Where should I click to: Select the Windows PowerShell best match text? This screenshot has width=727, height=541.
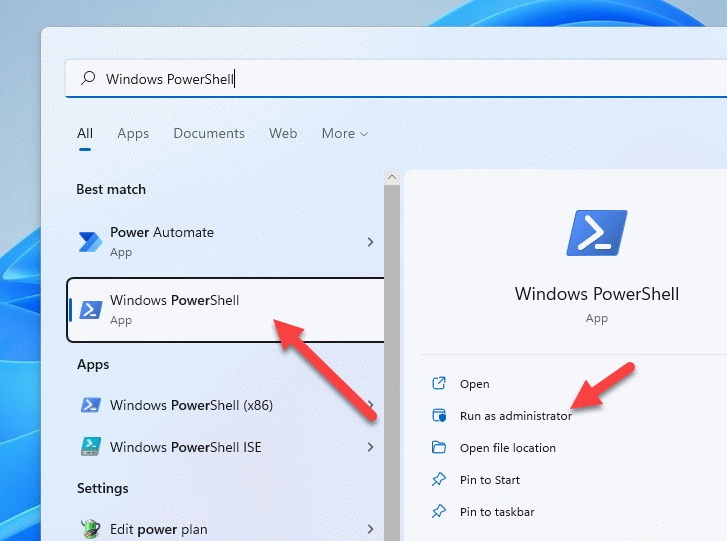pos(174,300)
